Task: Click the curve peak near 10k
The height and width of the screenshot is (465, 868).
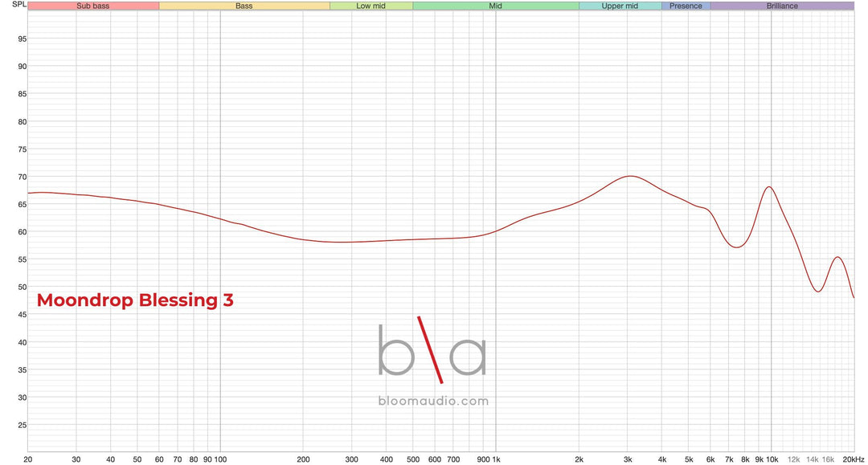Action: 769,187
